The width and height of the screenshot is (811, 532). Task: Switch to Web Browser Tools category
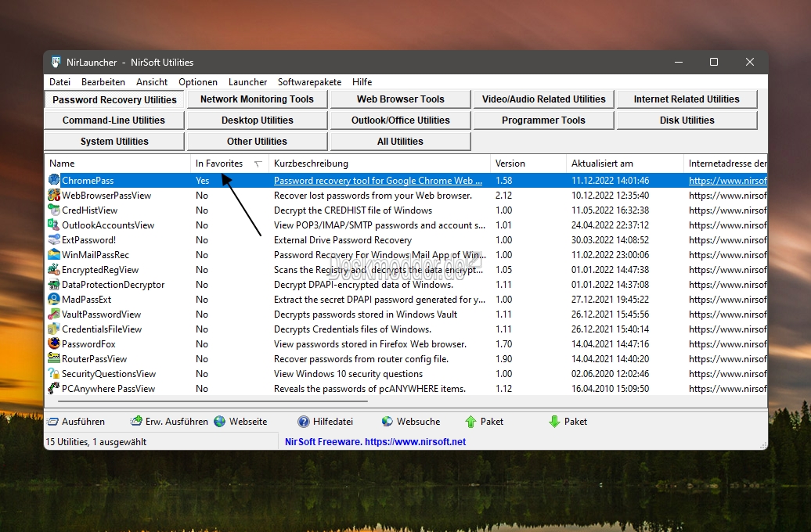[x=400, y=99]
